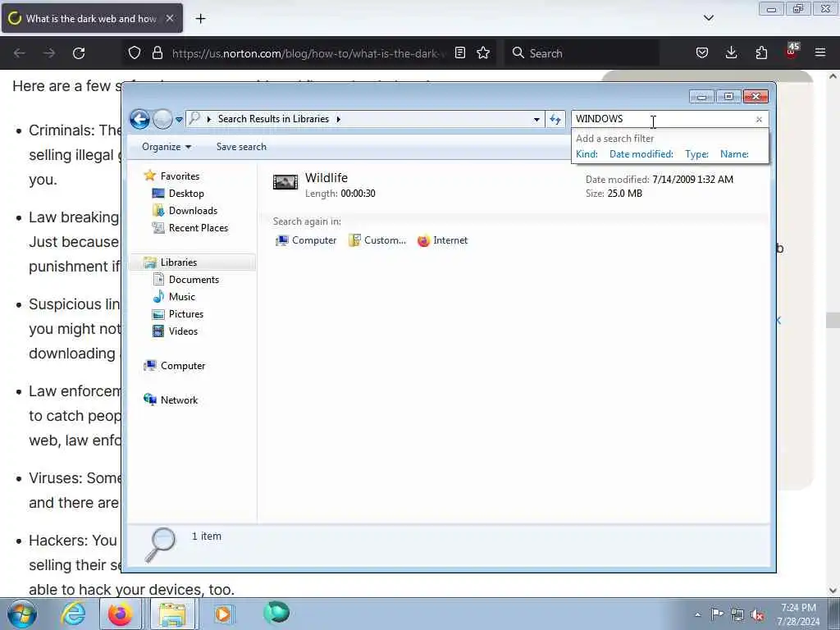Image resolution: width=840 pixels, height=630 pixels.
Task: Click the extension icon with badge 45
Action: (792, 52)
